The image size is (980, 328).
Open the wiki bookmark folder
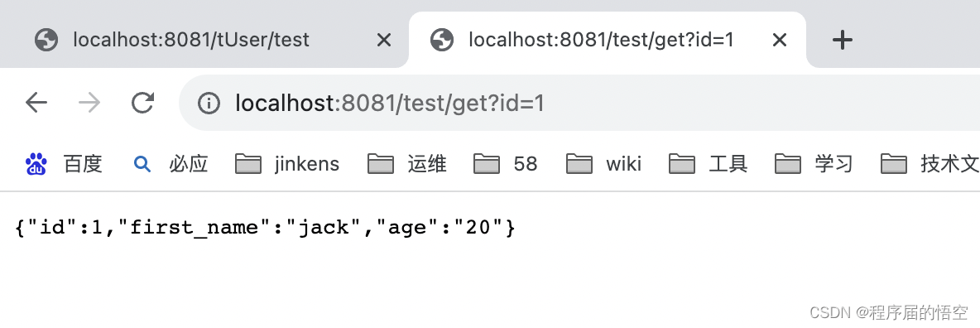(603, 164)
